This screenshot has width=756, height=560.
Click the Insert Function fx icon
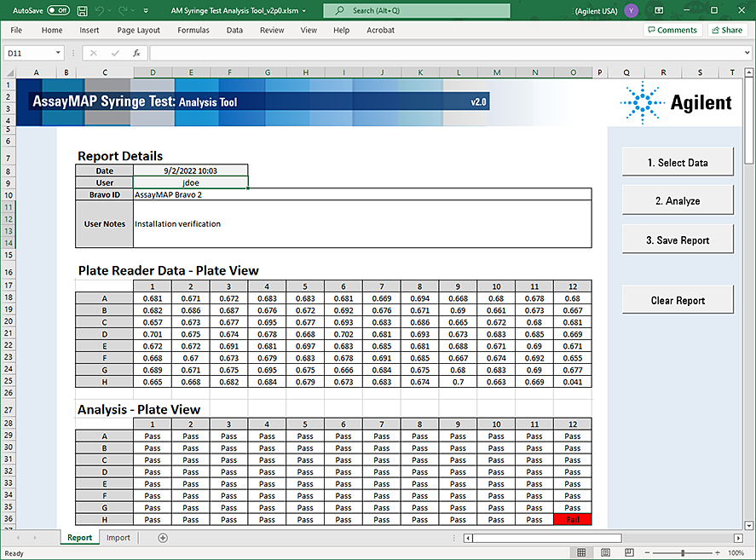pyautogui.click(x=136, y=53)
